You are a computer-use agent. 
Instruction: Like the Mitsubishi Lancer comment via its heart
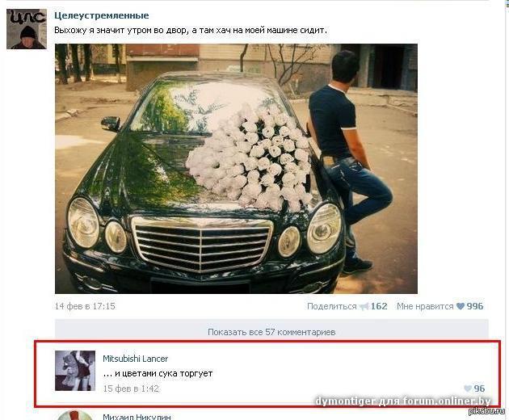click(468, 388)
